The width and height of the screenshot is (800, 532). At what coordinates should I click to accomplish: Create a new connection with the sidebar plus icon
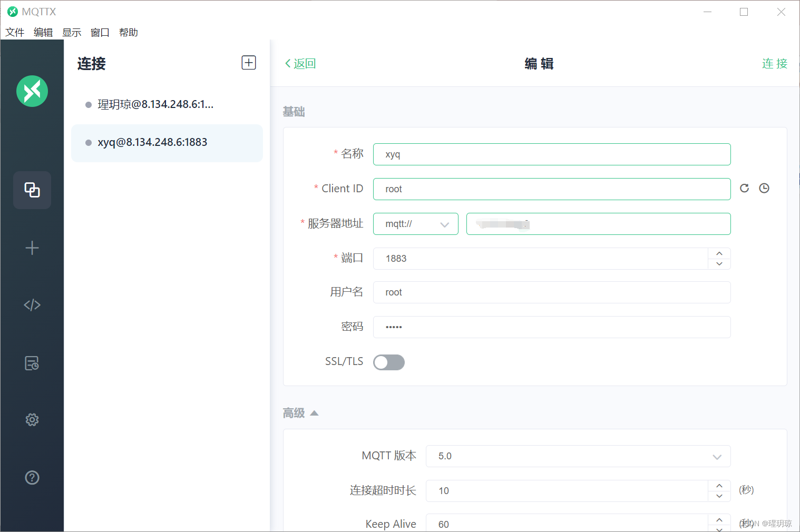click(32, 248)
